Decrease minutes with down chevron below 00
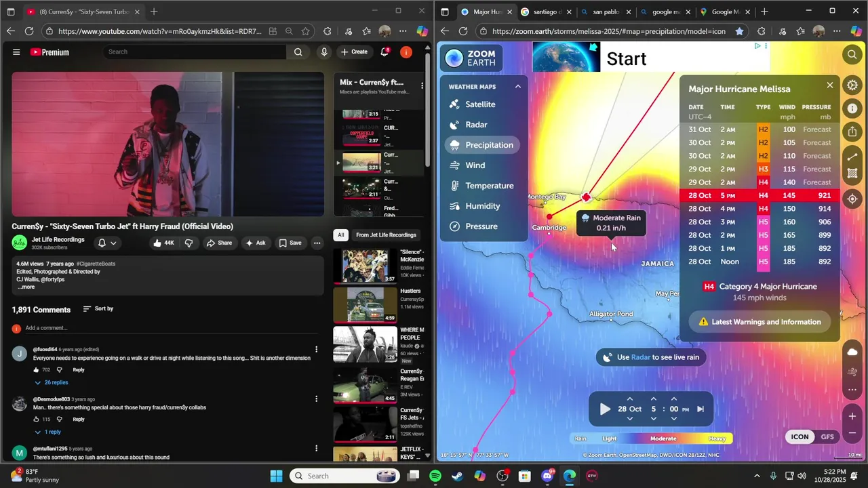868x488 pixels. click(673, 419)
